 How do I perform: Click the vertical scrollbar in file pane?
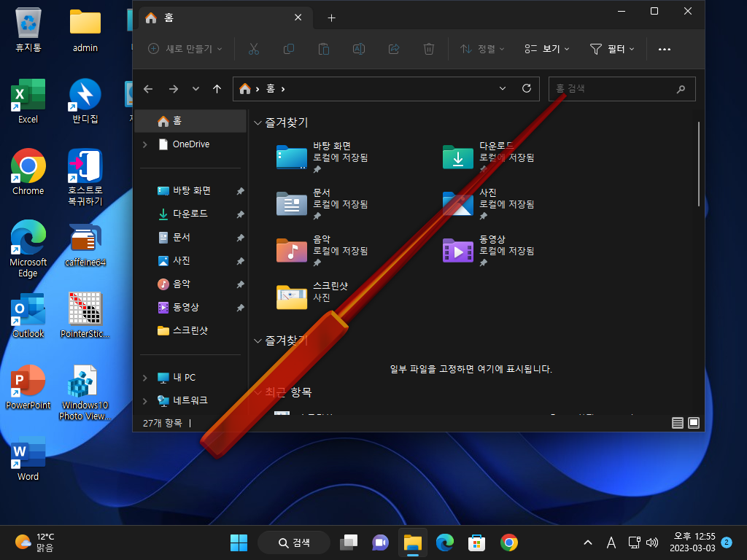pyautogui.click(x=698, y=164)
